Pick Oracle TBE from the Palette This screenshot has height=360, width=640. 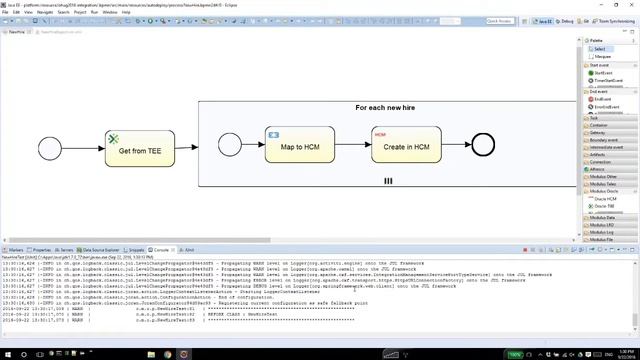click(x=602, y=207)
